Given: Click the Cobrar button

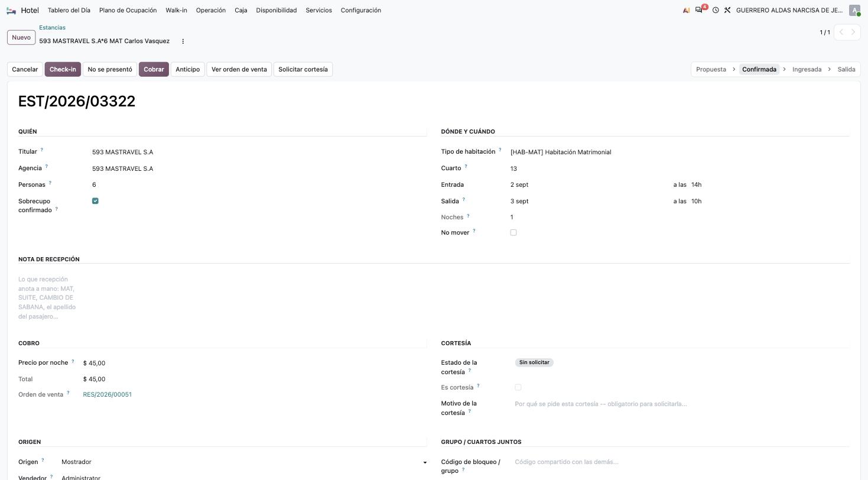Looking at the screenshot, I should pyautogui.click(x=154, y=69).
